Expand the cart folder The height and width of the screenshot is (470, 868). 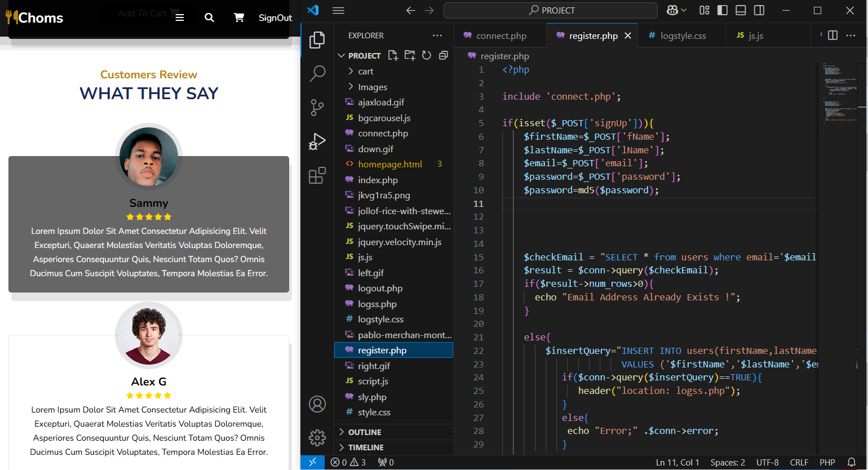click(x=366, y=72)
